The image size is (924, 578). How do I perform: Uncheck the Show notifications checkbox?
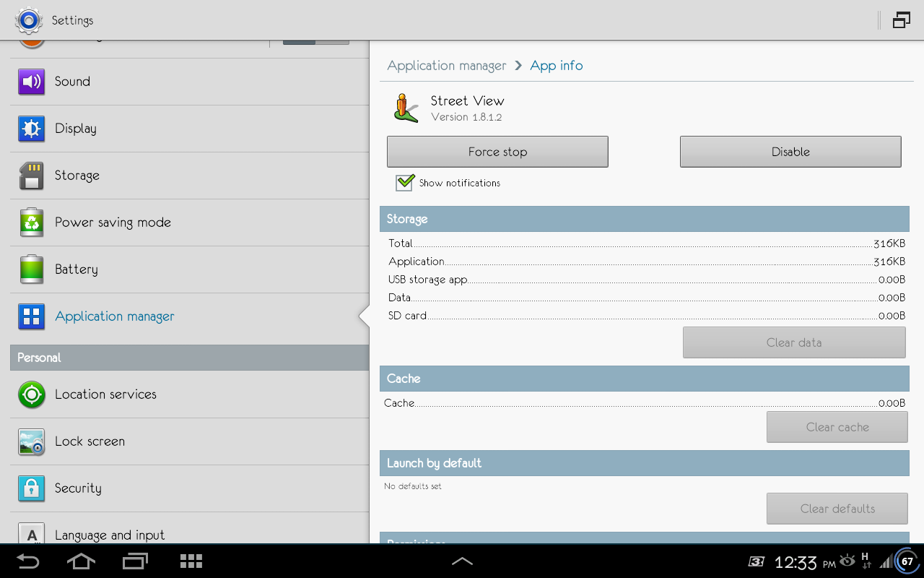point(405,182)
